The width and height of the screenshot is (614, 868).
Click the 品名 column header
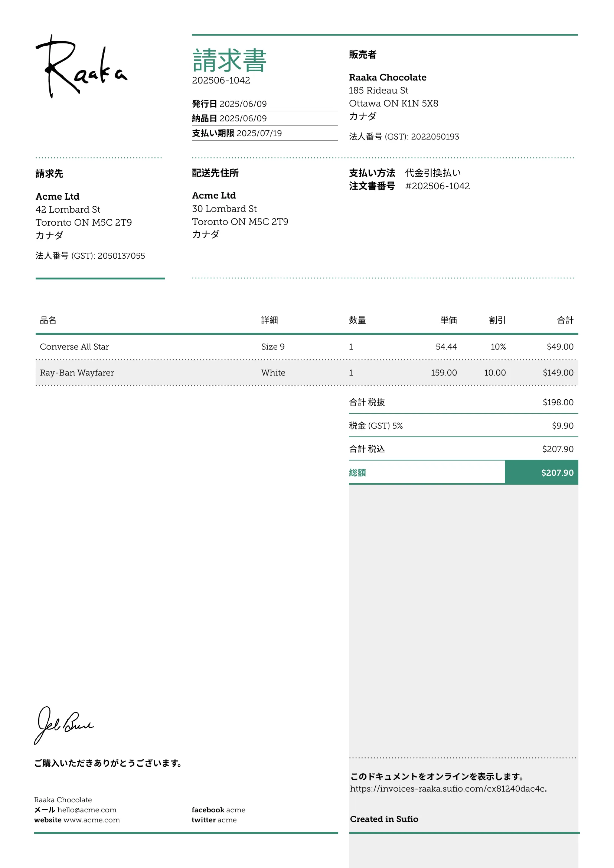[x=48, y=320]
